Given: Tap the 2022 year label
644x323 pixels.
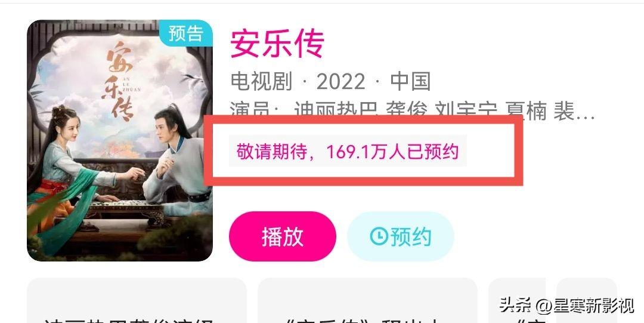Looking at the screenshot, I should tap(341, 81).
